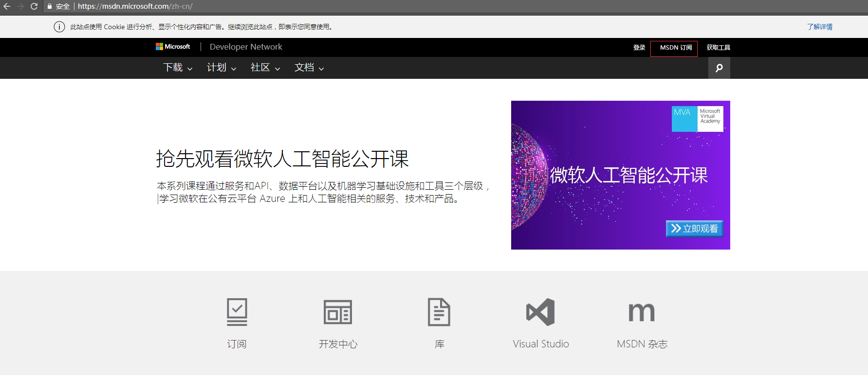Click the 订阅 checklist icon

tap(237, 312)
